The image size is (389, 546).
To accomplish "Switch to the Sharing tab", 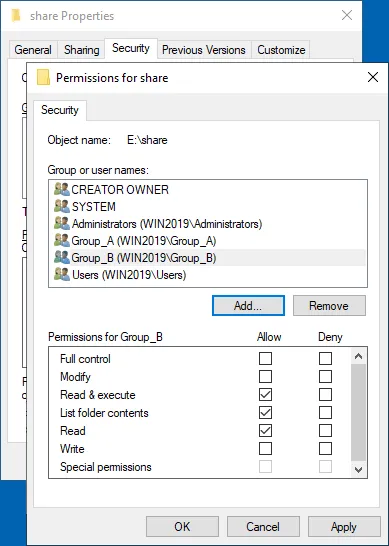I will (81, 50).
